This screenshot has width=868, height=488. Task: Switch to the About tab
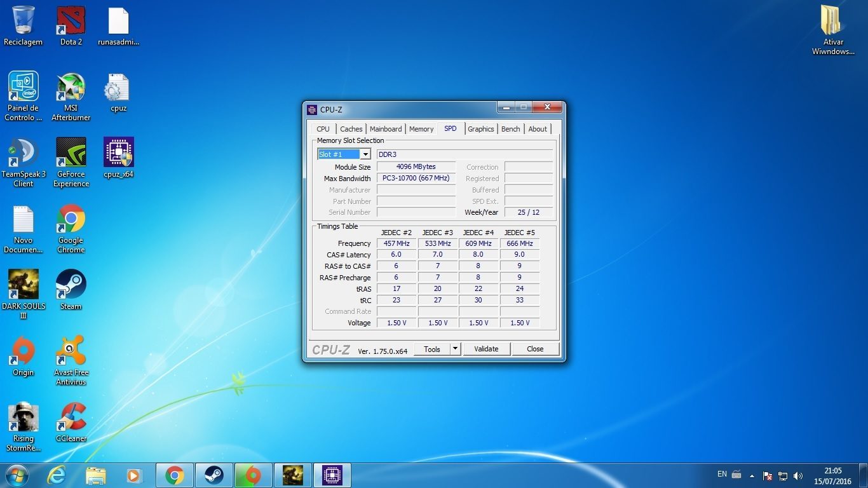pyautogui.click(x=538, y=129)
